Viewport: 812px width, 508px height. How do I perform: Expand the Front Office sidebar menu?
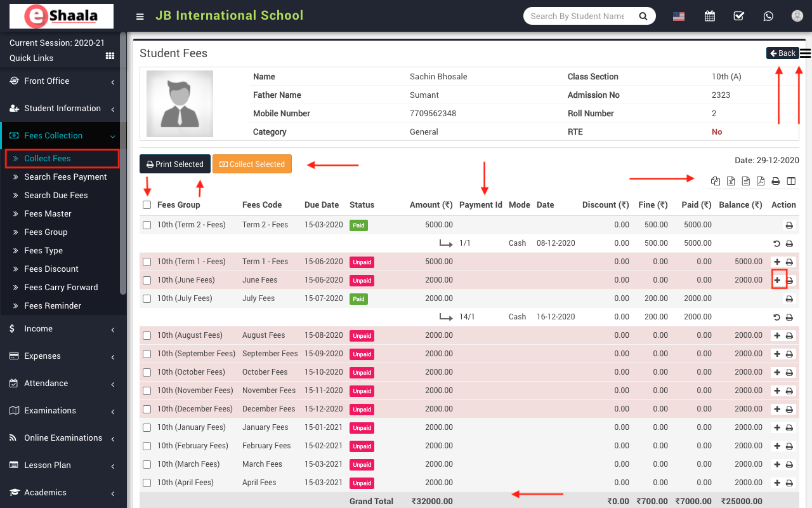coord(63,81)
